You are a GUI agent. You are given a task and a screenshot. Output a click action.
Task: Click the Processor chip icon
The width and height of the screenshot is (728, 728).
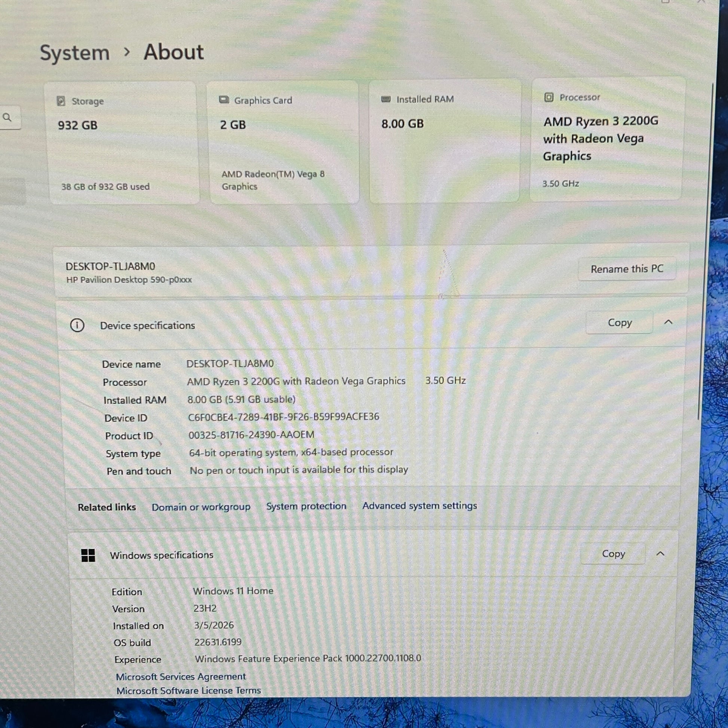[549, 98]
